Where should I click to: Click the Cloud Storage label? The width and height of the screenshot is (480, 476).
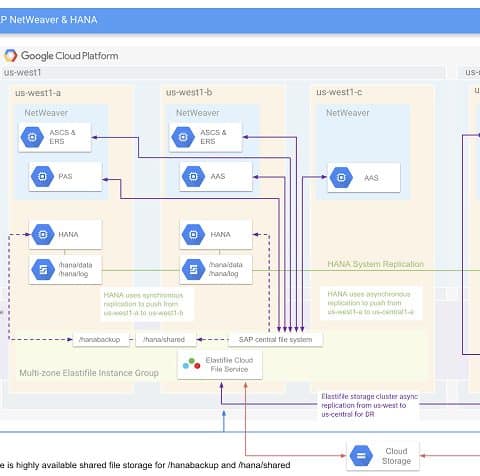[x=396, y=456]
